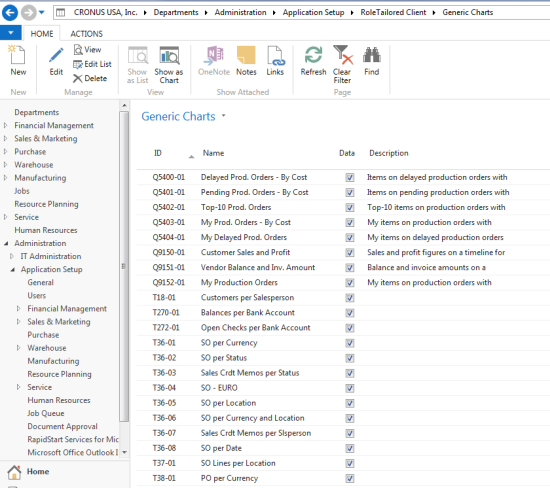Open Resource Planning under Departments
The width and height of the screenshot is (550, 488).
[46, 204]
